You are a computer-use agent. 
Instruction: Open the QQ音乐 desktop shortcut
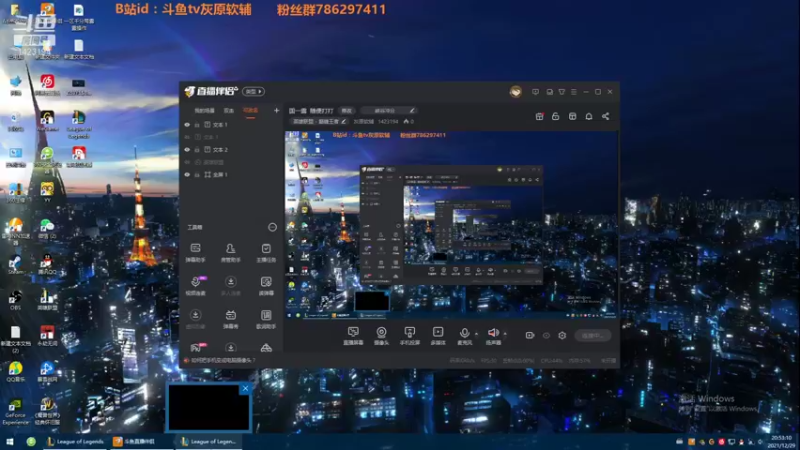point(15,371)
